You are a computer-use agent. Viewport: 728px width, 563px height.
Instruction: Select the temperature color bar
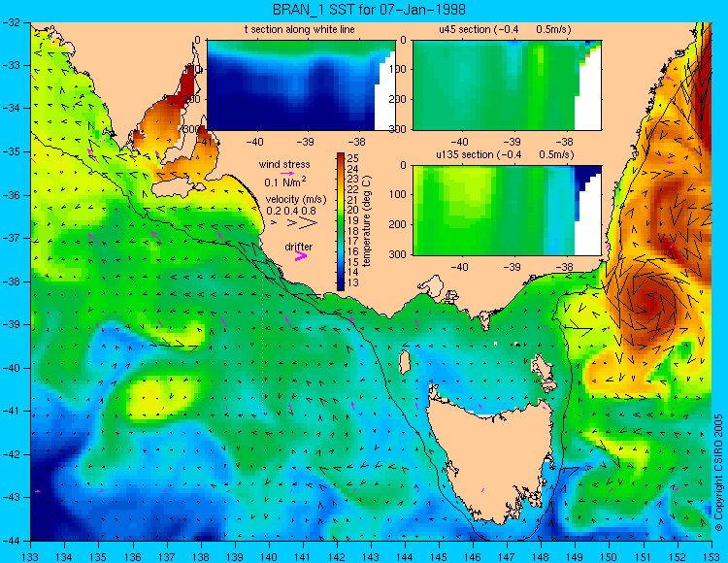coord(341,221)
